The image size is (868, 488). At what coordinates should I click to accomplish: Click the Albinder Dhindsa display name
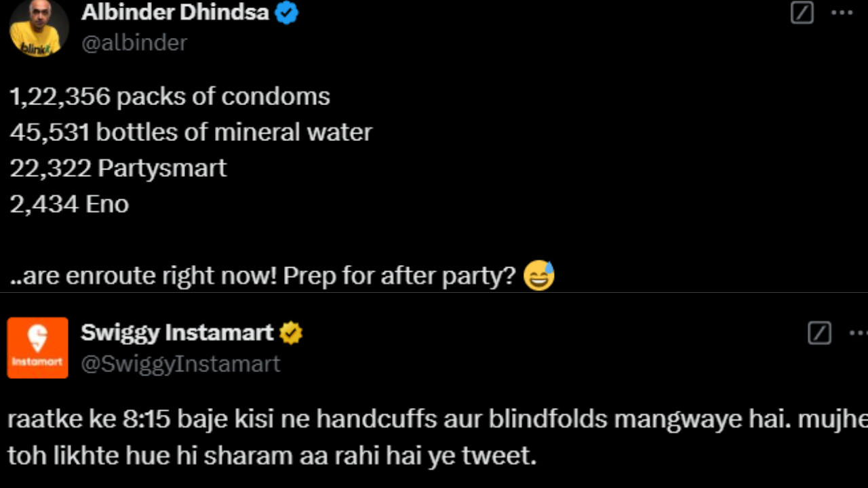(x=175, y=12)
